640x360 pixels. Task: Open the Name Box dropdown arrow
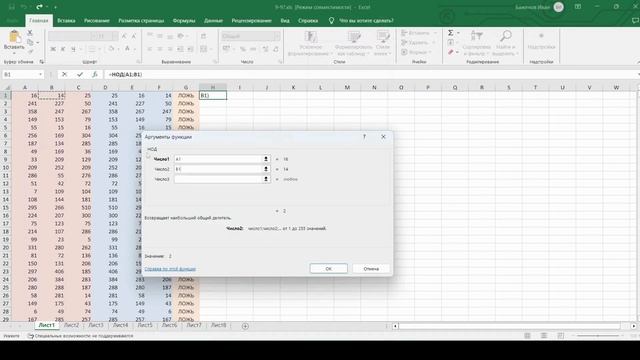pos(40,74)
